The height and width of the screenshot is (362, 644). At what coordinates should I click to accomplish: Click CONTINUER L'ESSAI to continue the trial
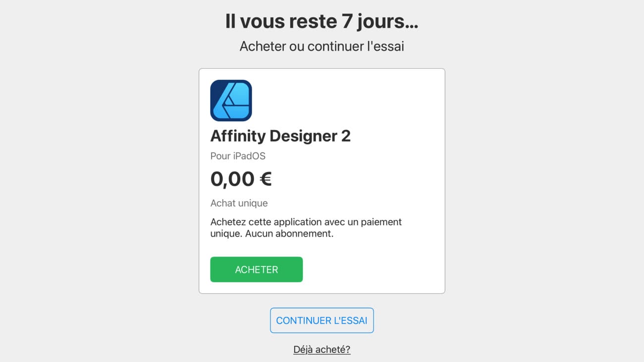pos(322,320)
